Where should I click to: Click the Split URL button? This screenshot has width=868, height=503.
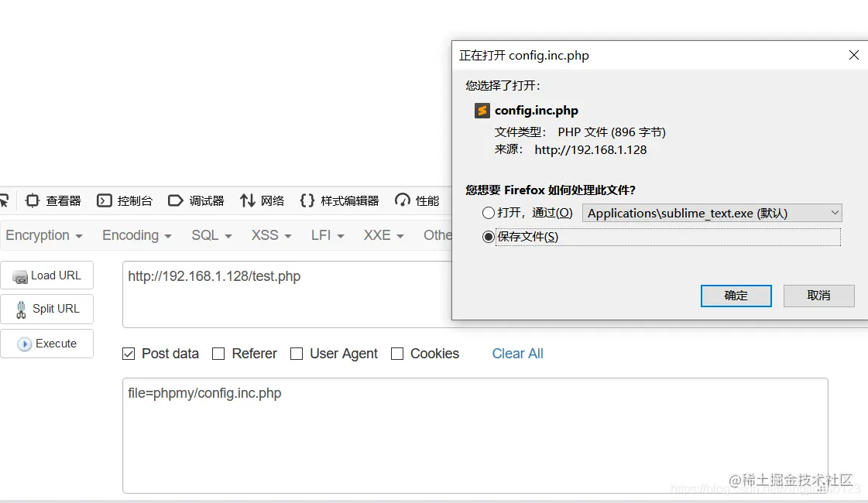(x=46, y=309)
